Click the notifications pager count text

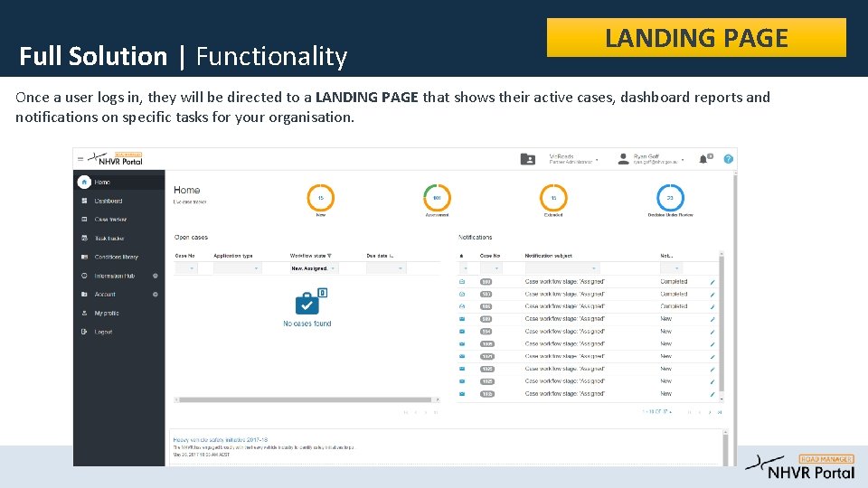656,412
